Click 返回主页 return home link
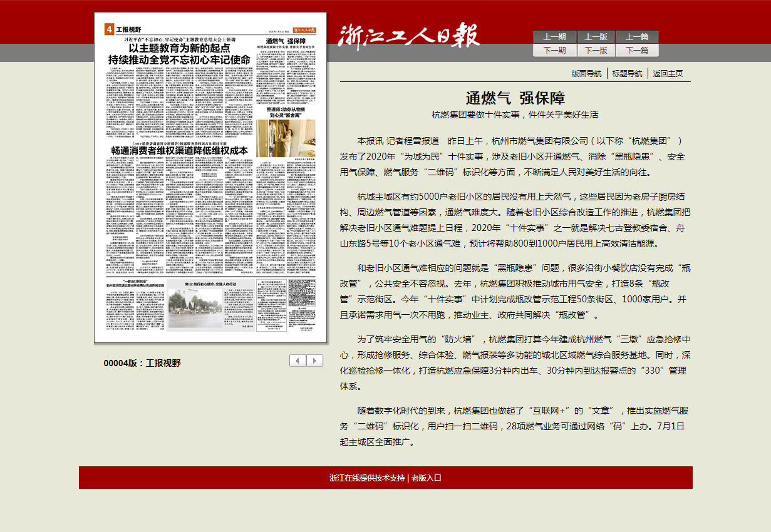Image resolution: width=771 pixels, height=532 pixels. click(668, 73)
